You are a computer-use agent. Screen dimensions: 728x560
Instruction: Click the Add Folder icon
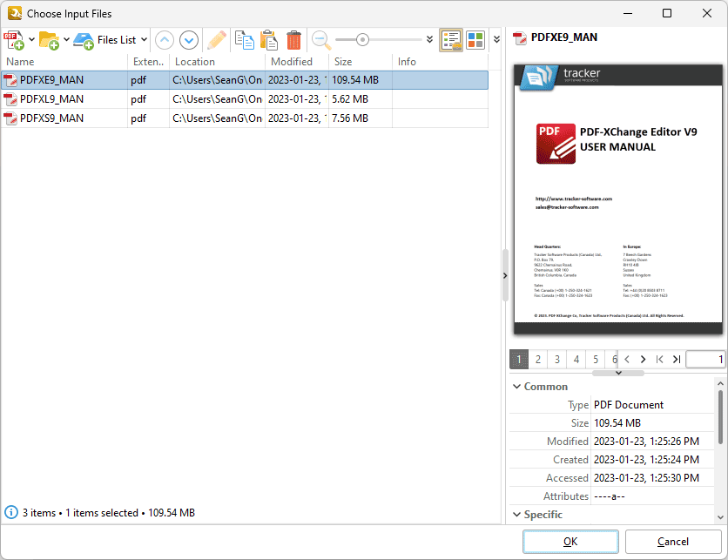click(x=49, y=40)
